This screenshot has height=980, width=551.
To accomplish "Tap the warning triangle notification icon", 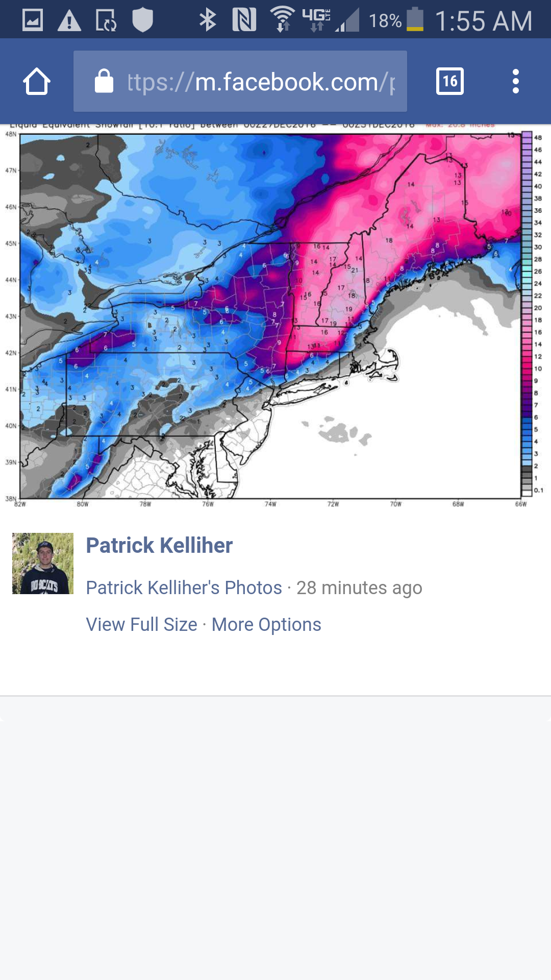I will 69,20.
